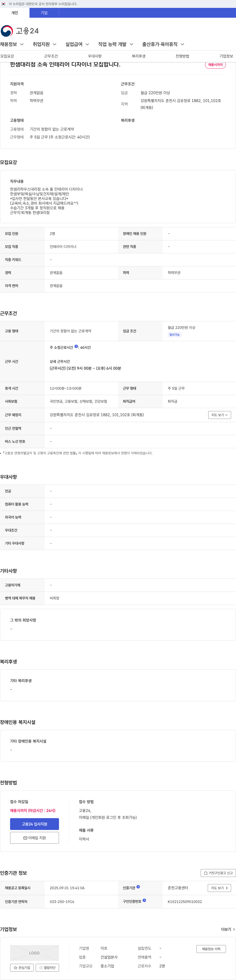This screenshot has height=980, width=236.
Task: Click the 퇴직급여 value 퇴직금
Action: 173,401
